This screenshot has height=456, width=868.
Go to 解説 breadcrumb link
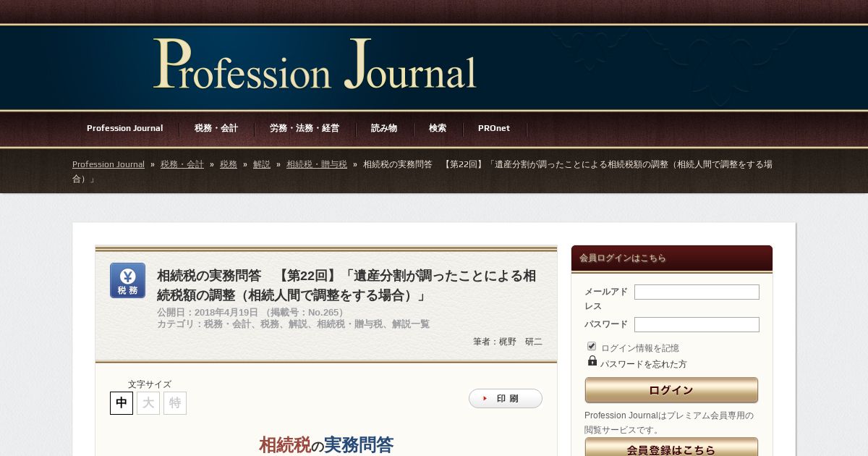tap(262, 164)
